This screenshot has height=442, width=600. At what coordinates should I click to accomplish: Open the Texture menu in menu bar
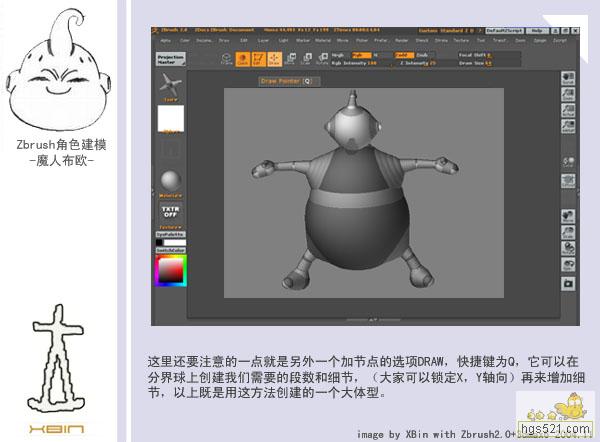461,40
